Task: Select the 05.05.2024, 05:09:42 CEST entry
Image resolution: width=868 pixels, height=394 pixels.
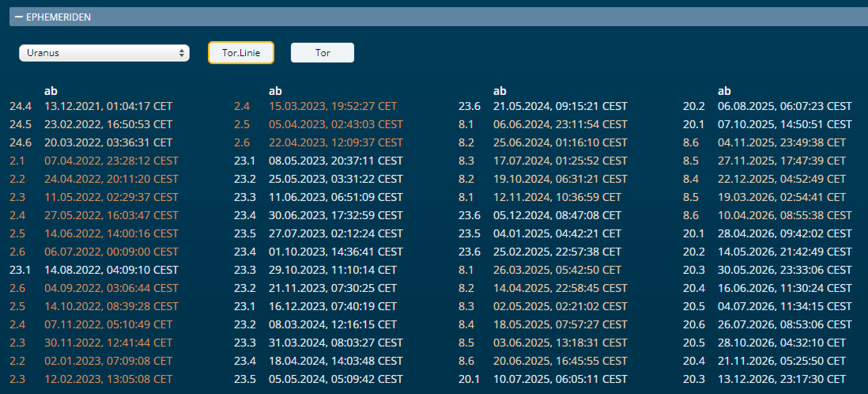Action: coord(336,379)
